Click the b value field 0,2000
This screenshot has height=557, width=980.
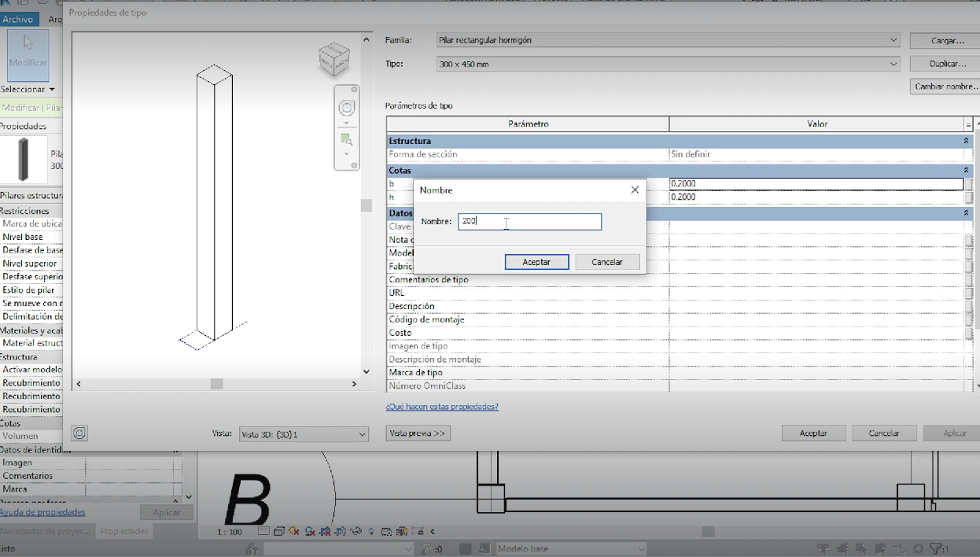pyautogui.click(x=816, y=184)
